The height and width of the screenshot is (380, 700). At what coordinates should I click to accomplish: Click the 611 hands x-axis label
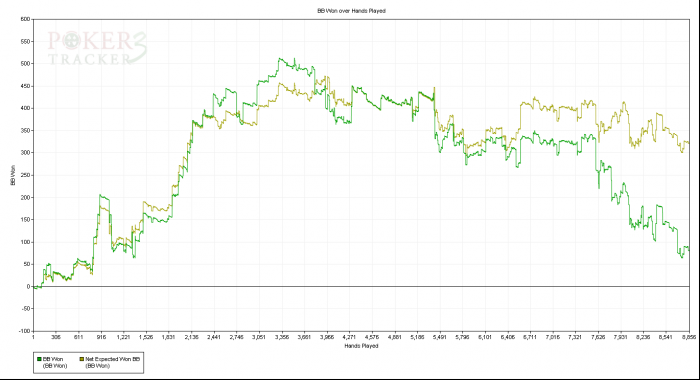pos(79,337)
